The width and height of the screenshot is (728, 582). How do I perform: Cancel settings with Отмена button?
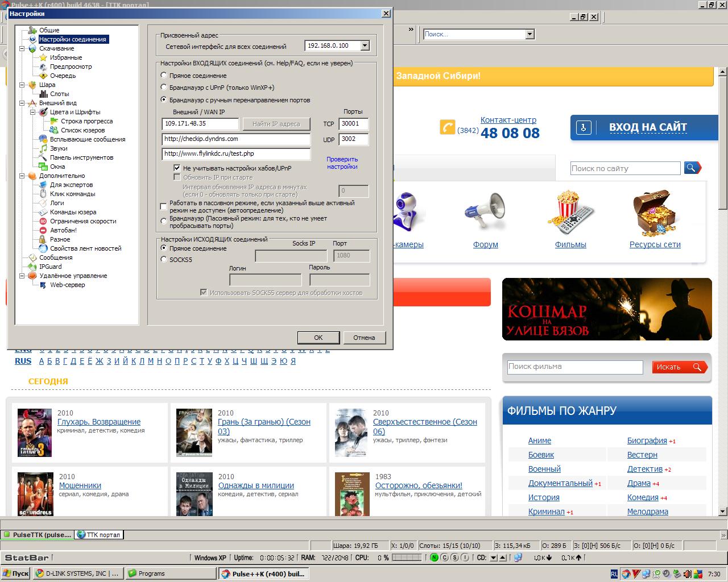click(x=364, y=338)
